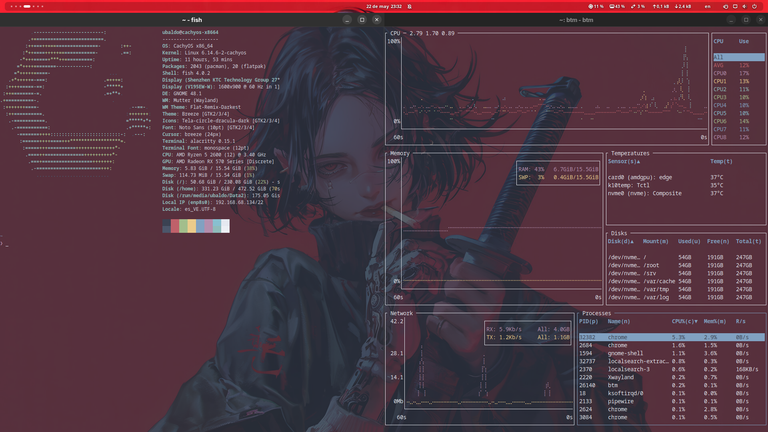Select the pipewire process row

pos(672,401)
